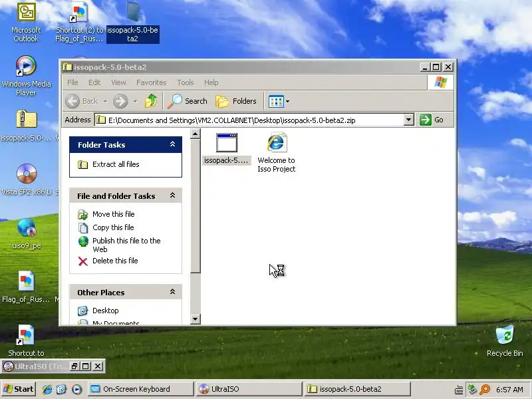Image resolution: width=532 pixels, height=399 pixels.
Task: Click the magnifier search tray icon
Action: click(485, 390)
